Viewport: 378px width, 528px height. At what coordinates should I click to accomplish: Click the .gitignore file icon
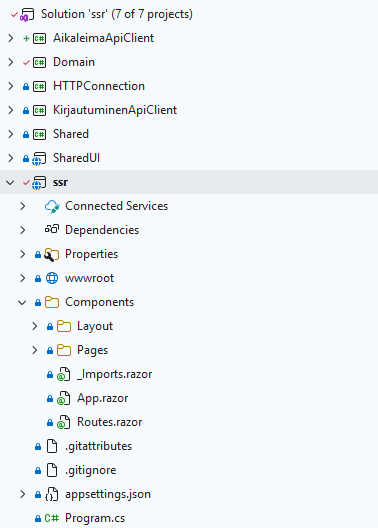[52, 470]
